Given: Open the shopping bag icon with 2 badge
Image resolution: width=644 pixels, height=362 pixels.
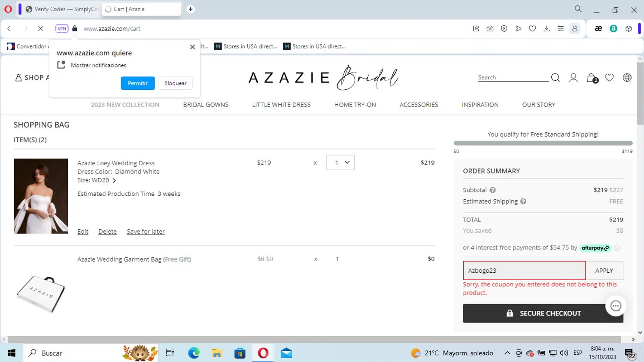Looking at the screenshot, I should (592, 78).
